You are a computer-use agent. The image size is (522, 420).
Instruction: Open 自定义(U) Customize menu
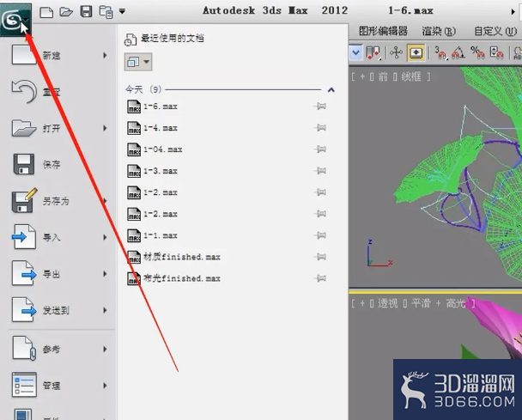(495, 31)
